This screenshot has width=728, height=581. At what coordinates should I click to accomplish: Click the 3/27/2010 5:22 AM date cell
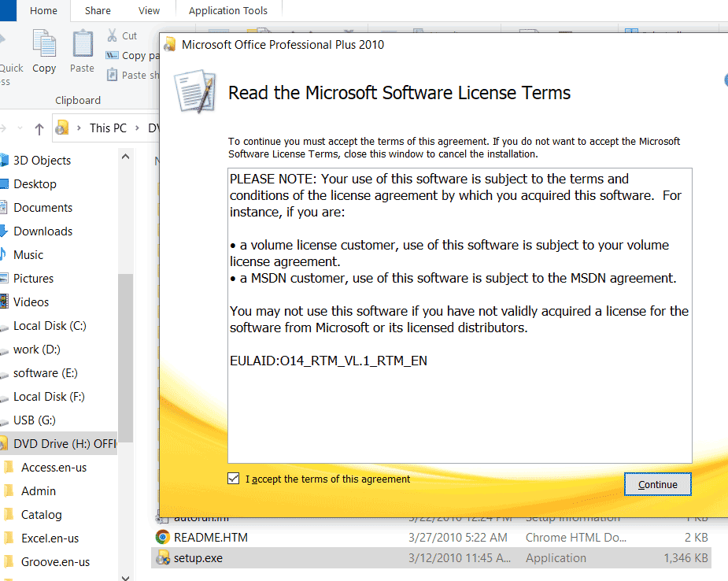[x=458, y=538]
